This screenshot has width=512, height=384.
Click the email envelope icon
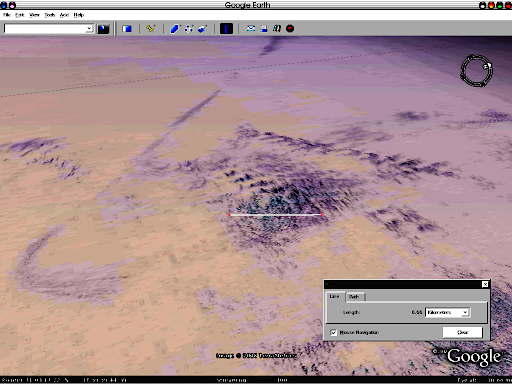(x=251, y=29)
